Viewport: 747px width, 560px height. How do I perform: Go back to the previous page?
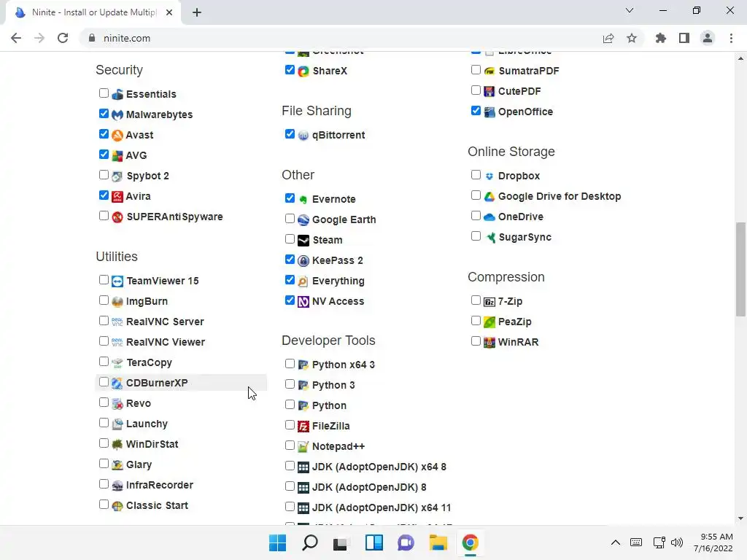(x=16, y=38)
